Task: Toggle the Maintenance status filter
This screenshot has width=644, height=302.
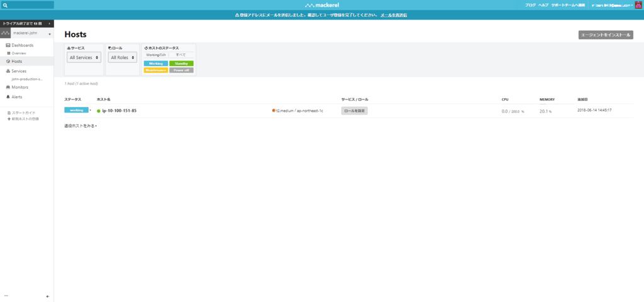Action: (156, 70)
